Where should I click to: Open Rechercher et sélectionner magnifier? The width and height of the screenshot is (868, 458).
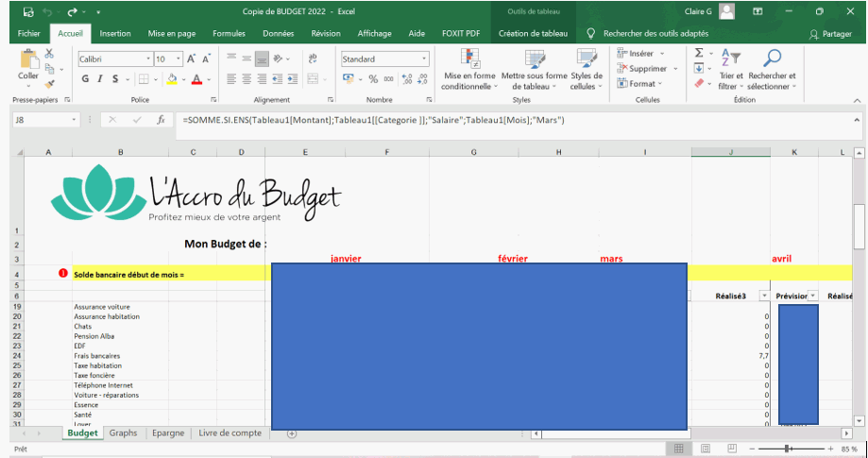pyautogui.click(x=772, y=59)
